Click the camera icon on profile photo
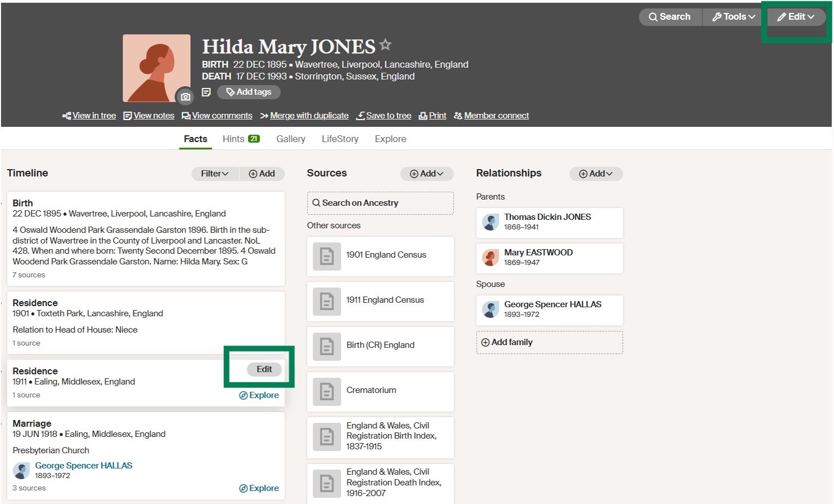The width and height of the screenshot is (834, 504). click(x=185, y=97)
